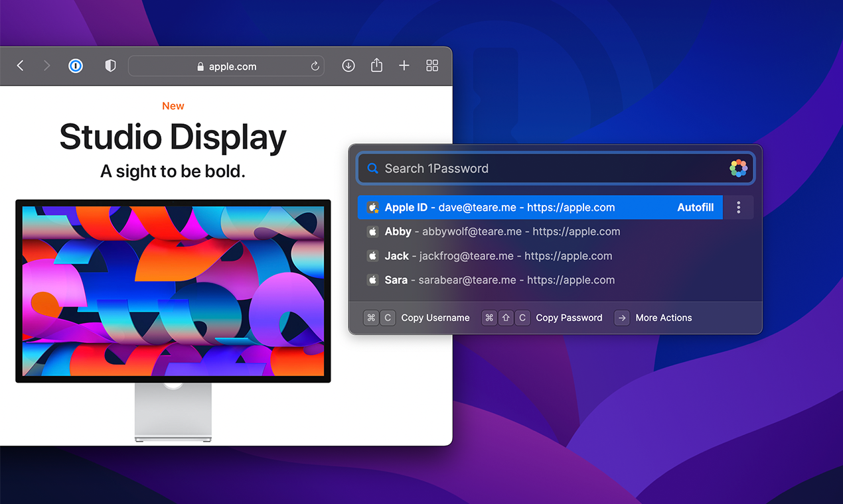Click the Studio Display monitor image
This screenshot has width=843, height=504.
pos(173,320)
